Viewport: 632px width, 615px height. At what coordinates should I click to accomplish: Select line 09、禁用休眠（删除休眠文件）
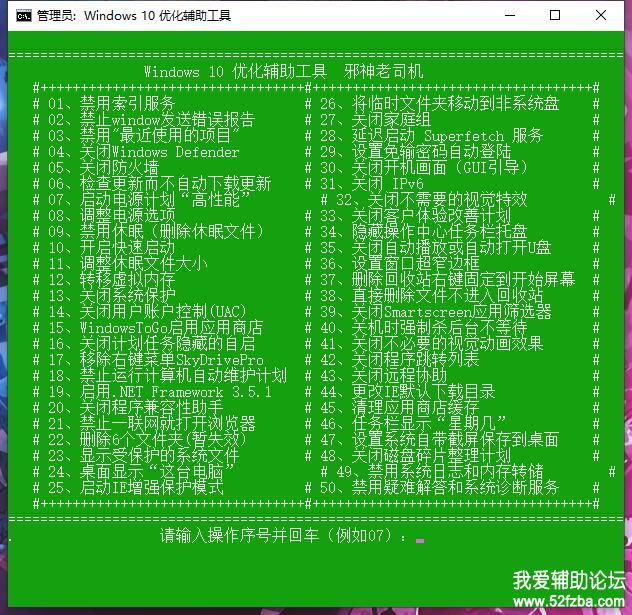[x=156, y=232]
